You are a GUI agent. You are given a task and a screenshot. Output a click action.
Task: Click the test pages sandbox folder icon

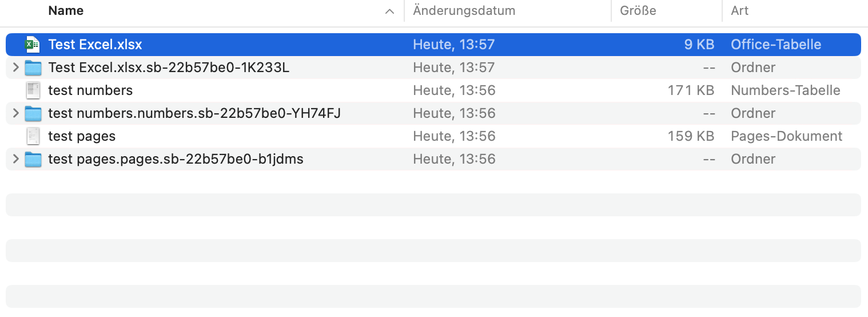33,159
